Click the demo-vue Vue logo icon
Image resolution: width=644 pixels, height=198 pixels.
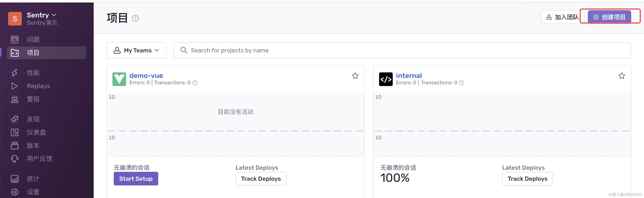coord(119,79)
